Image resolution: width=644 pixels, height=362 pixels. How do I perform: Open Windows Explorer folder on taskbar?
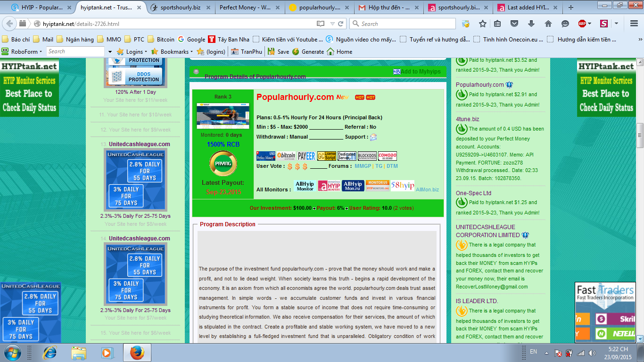(79, 352)
